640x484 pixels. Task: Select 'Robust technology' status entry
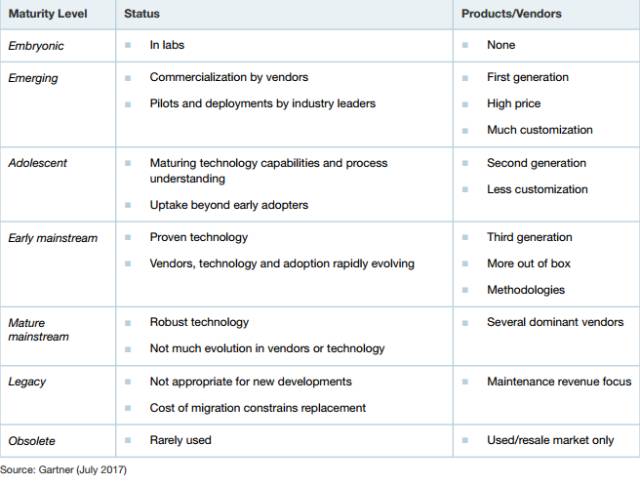[x=199, y=322]
